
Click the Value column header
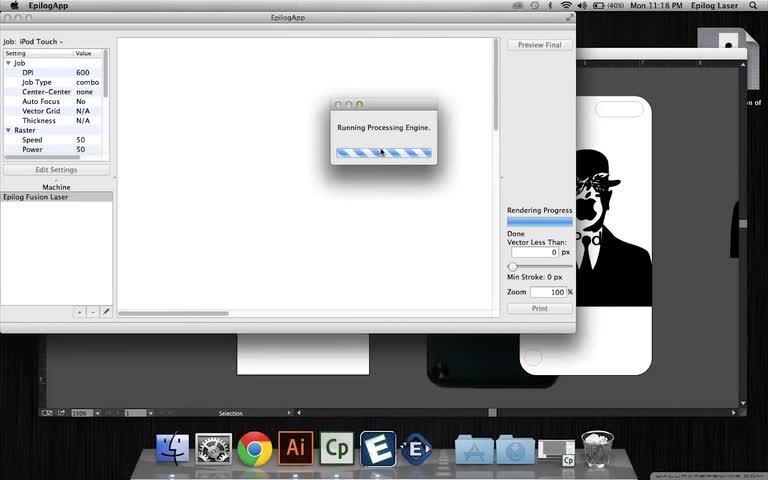[88, 53]
